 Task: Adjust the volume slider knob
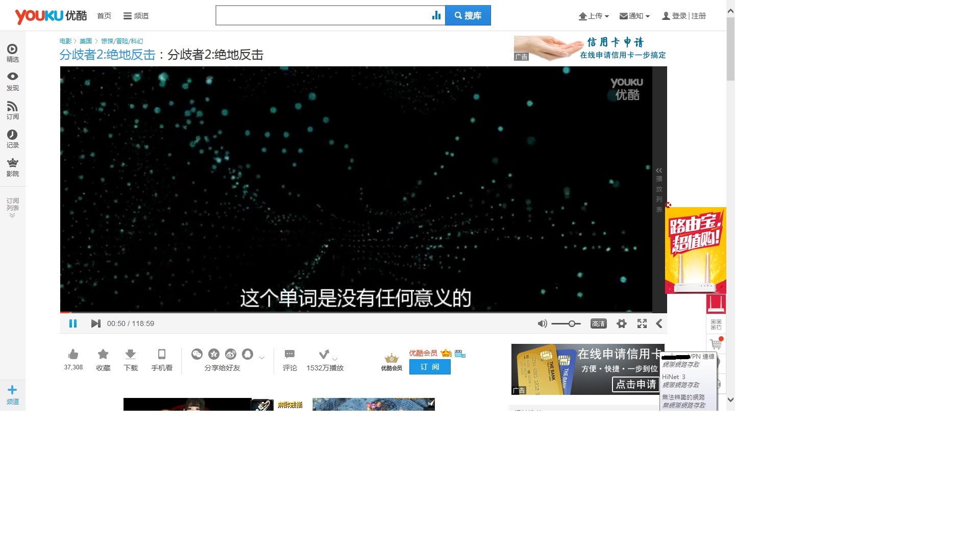point(572,323)
